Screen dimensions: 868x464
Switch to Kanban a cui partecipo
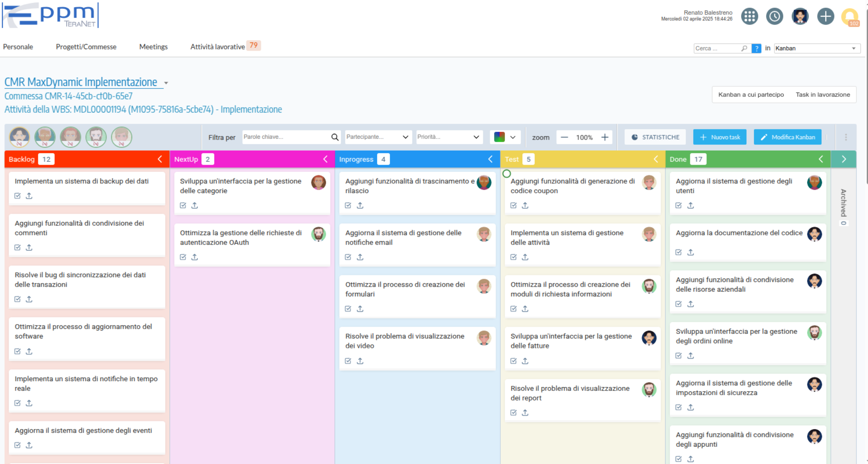tap(751, 95)
